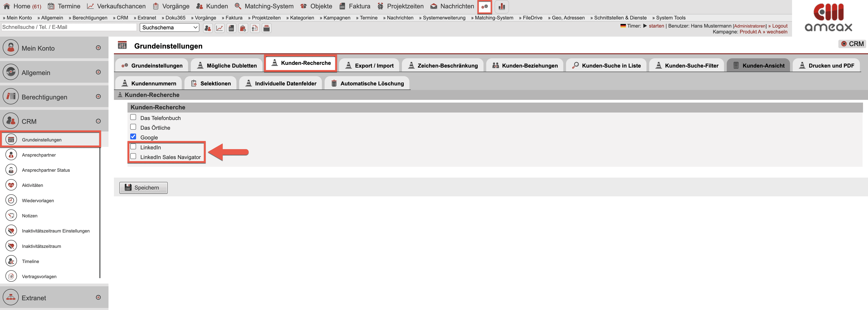
Task: Collapse the CRM sidebar section
Action: [x=98, y=121]
